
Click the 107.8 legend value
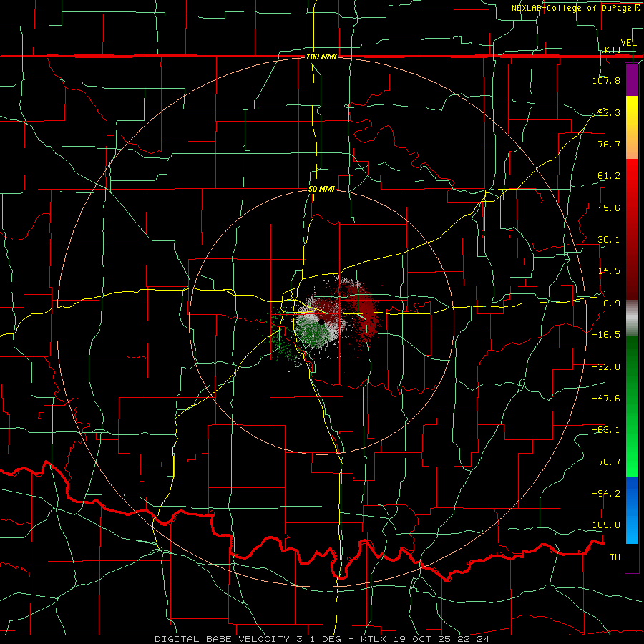[606, 80]
